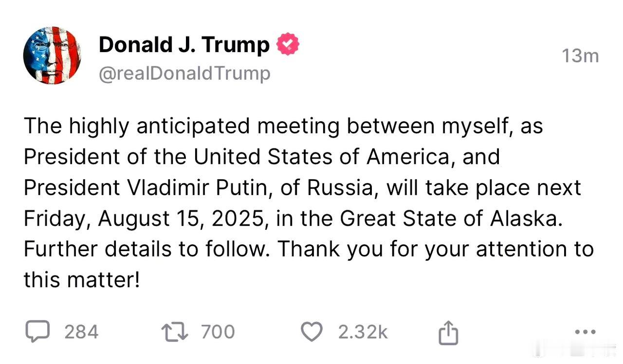
Task: Click the reply speech bubble icon
Action: pos(37,332)
